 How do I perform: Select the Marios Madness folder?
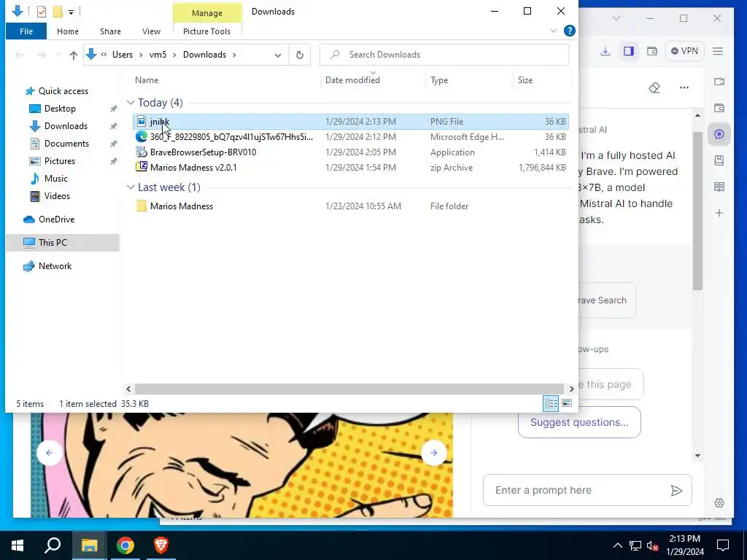click(351, 206)
